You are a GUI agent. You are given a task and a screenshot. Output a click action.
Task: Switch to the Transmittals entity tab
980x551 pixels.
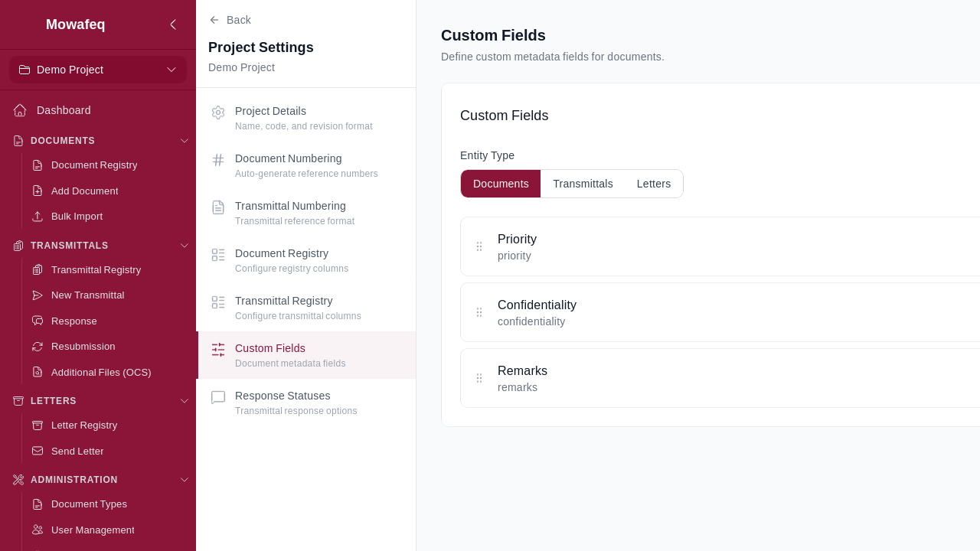[x=583, y=184]
